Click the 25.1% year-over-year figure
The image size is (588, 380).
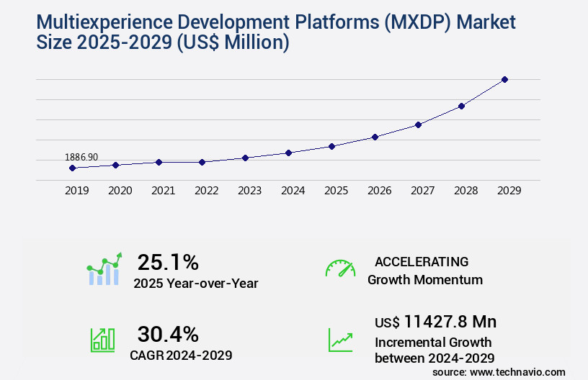[x=168, y=262]
